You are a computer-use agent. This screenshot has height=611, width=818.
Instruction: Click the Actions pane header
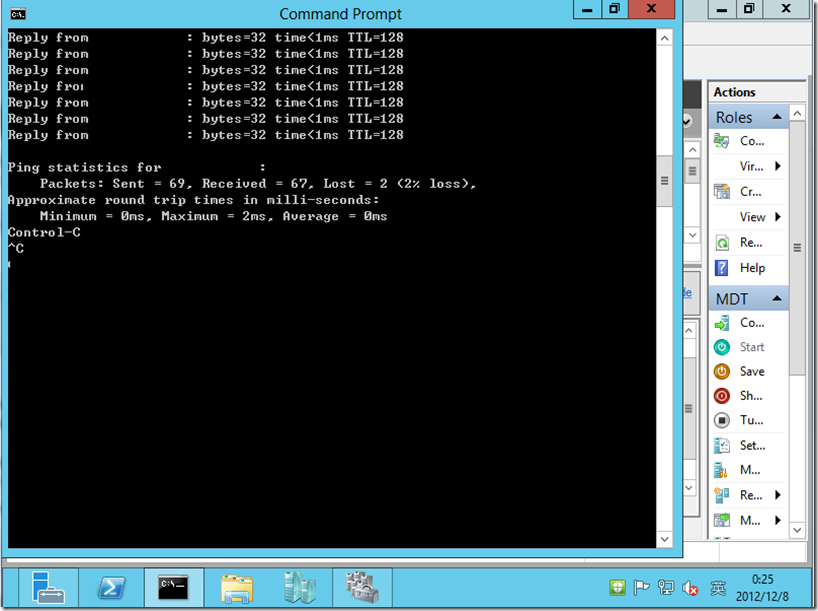(x=756, y=92)
